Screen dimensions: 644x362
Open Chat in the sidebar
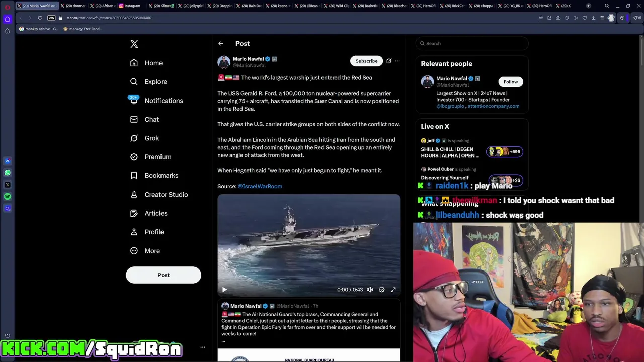(144, 120)
